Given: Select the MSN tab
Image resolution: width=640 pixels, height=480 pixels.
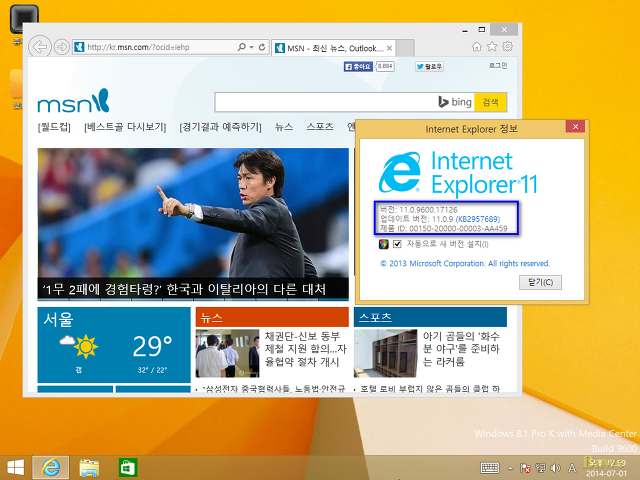Looking at the screenshot, I should coord(333,48).
